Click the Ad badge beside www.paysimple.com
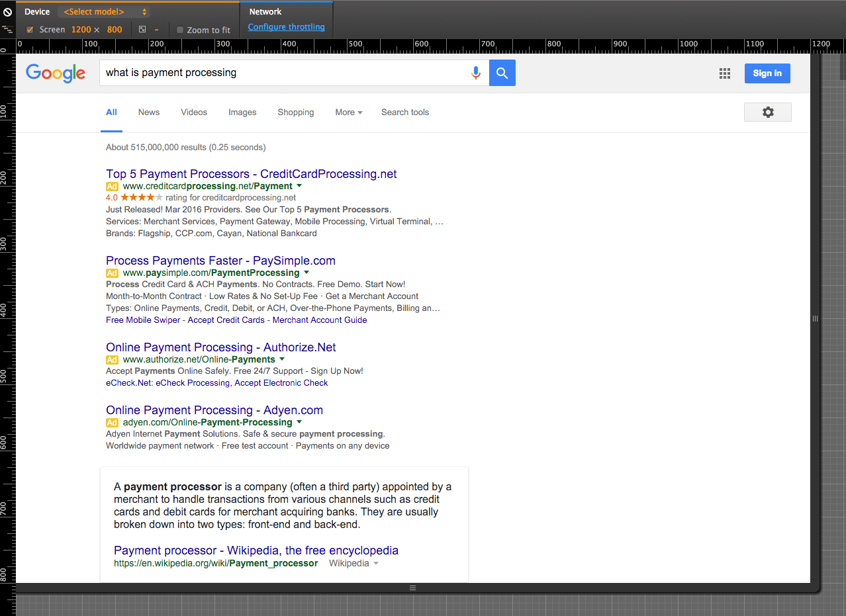 pos(112,273)
